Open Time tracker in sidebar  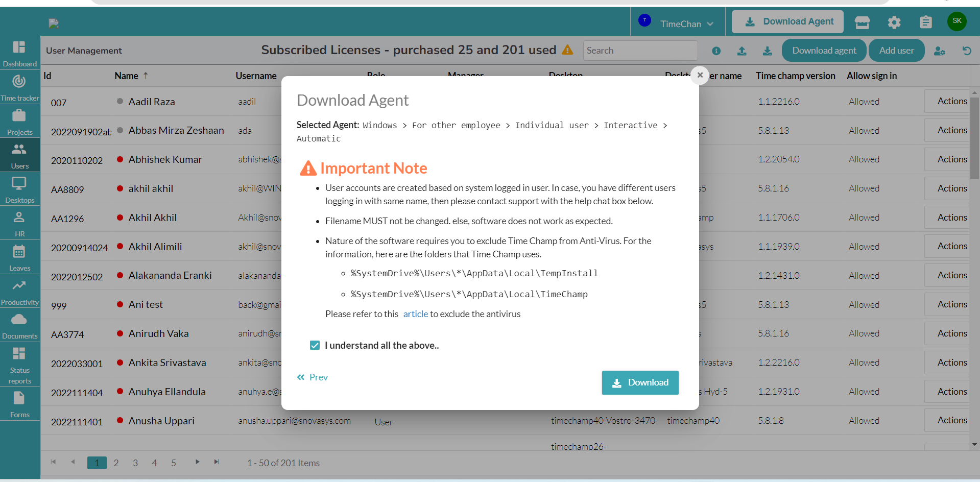pos(19,87)
